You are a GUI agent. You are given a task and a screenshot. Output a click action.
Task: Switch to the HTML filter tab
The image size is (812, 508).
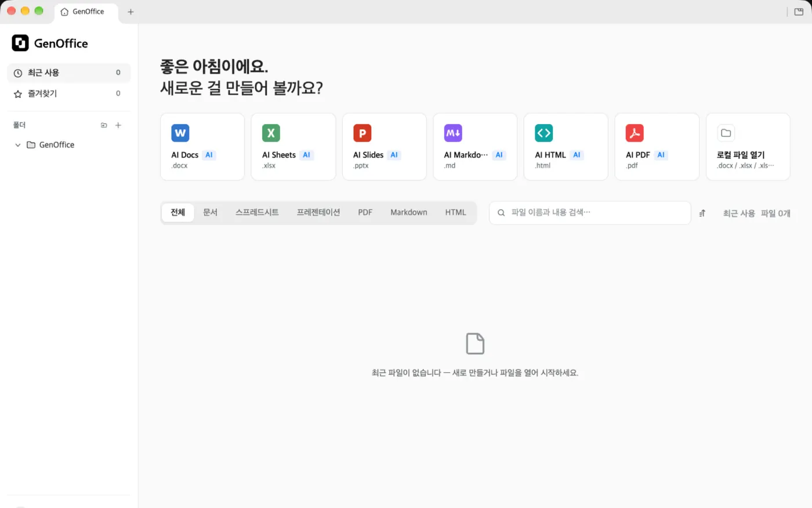click(x=456, y=213)
